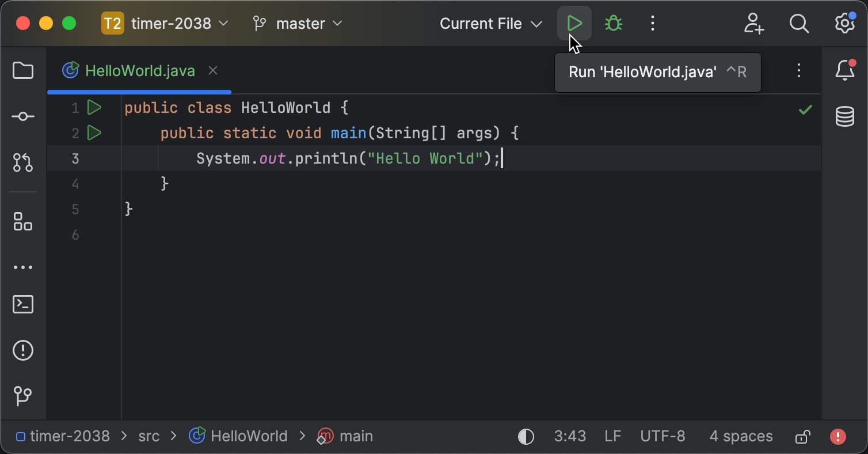
Task: Toggle the file writable lock icon
Action: [802, 436]
